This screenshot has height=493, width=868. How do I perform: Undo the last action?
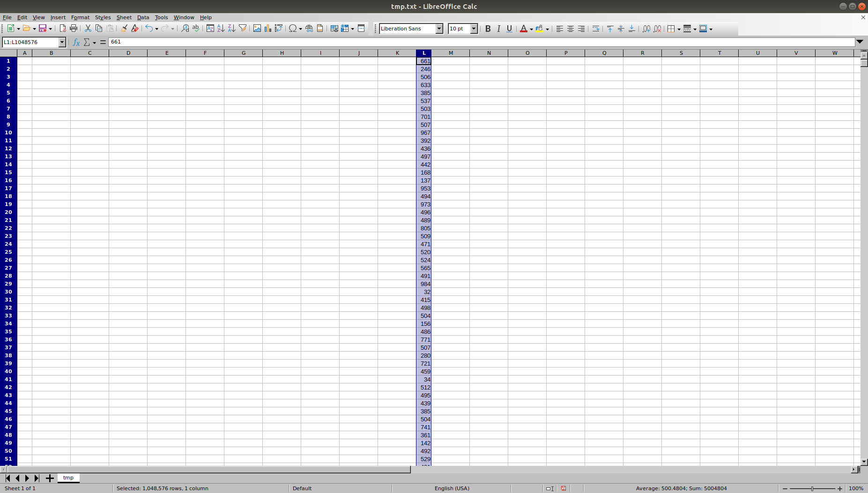[148, 29]
